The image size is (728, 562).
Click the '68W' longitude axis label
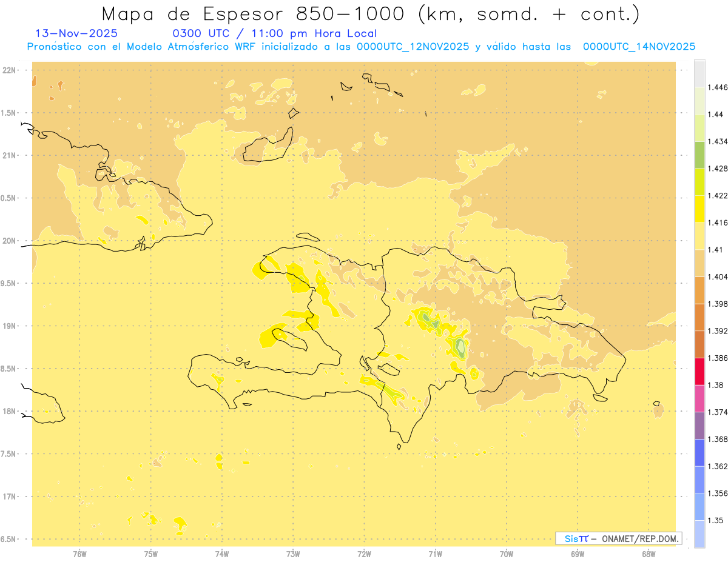[649, 554]
